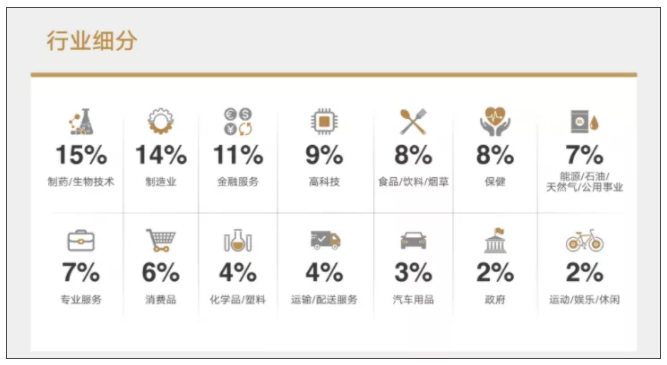Click the government building icon

495,240
